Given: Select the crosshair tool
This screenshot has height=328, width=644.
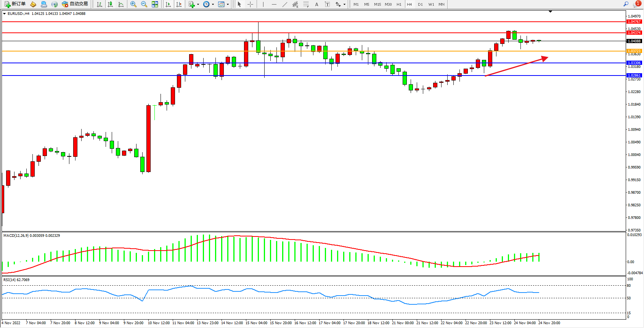Looking at the screenshot, I should pyautogui.click(x=250, y=4).
